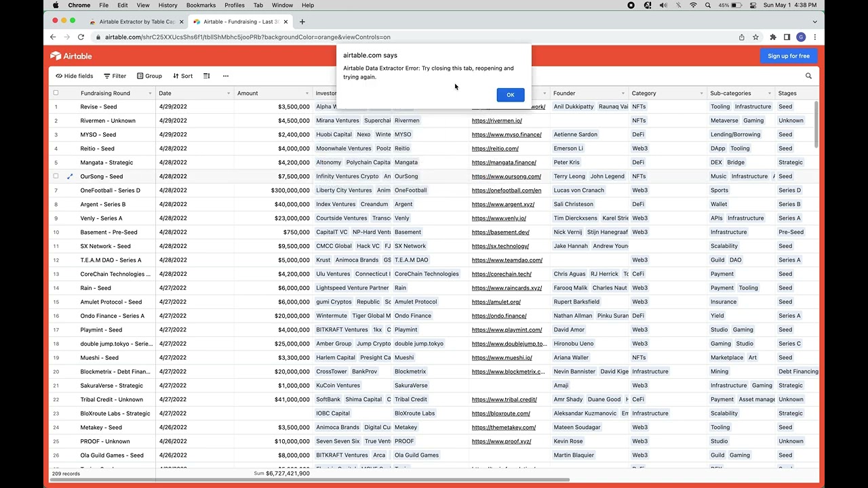Click the Stages column header

(797, 93)
